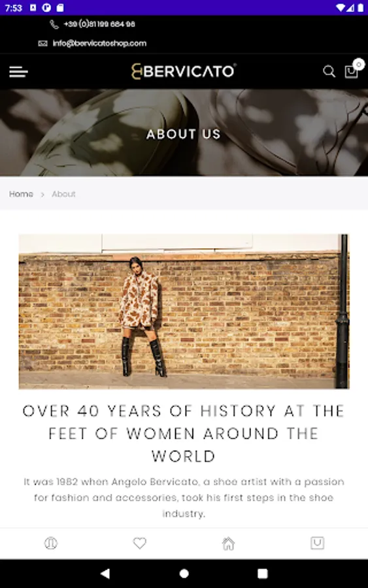368x588 pixels.
Task: Open the hamburger menu
Action: click(18, 72)
